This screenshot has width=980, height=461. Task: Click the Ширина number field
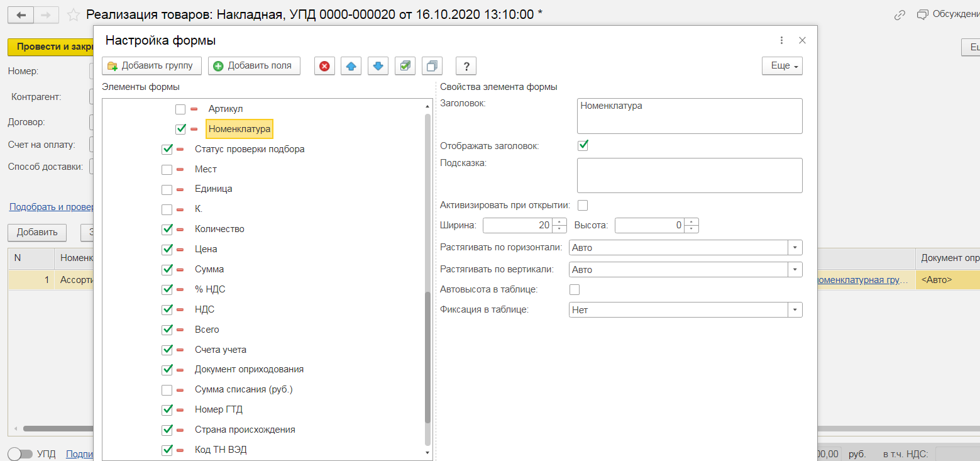pos(518,225)
